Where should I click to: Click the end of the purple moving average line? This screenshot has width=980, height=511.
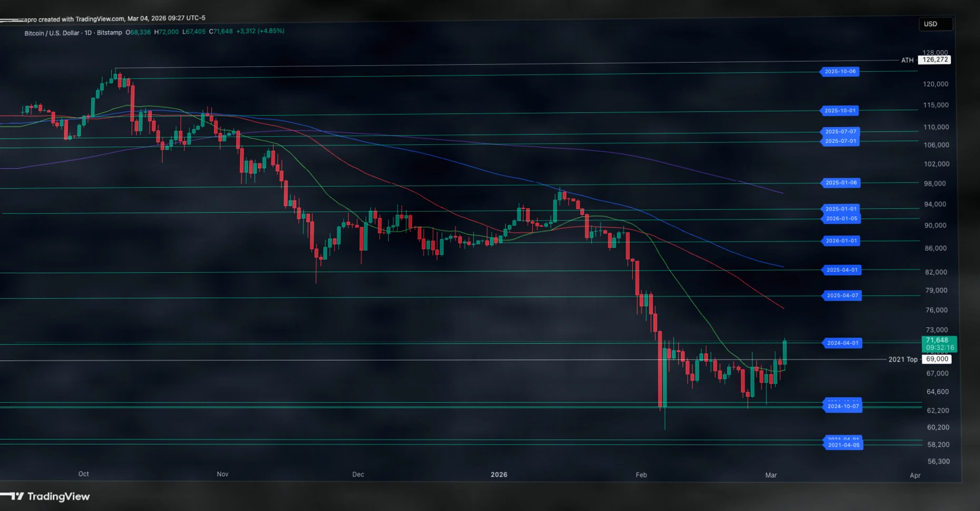click(x=782, y=193)
